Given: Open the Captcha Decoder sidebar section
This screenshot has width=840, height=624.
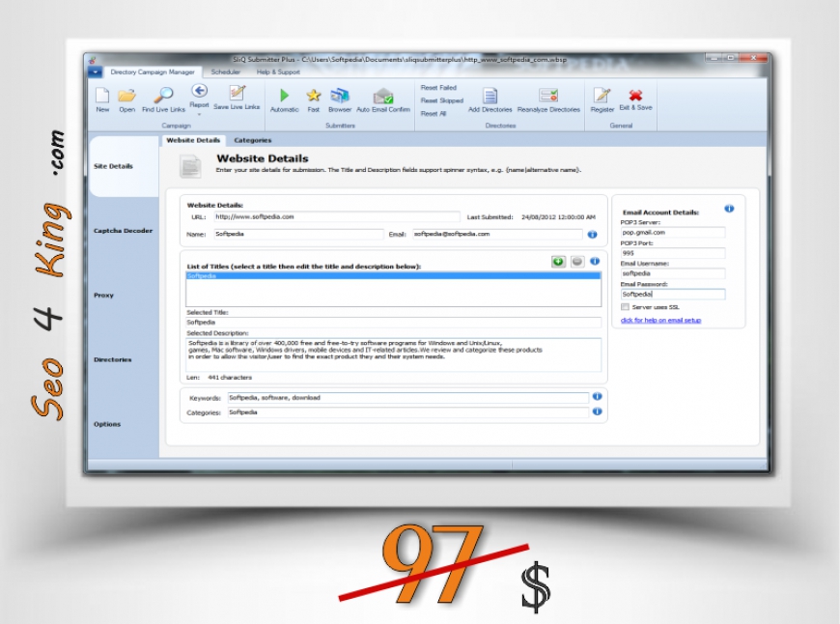Looking at the screenshot, I should click(x=124, y=231).
